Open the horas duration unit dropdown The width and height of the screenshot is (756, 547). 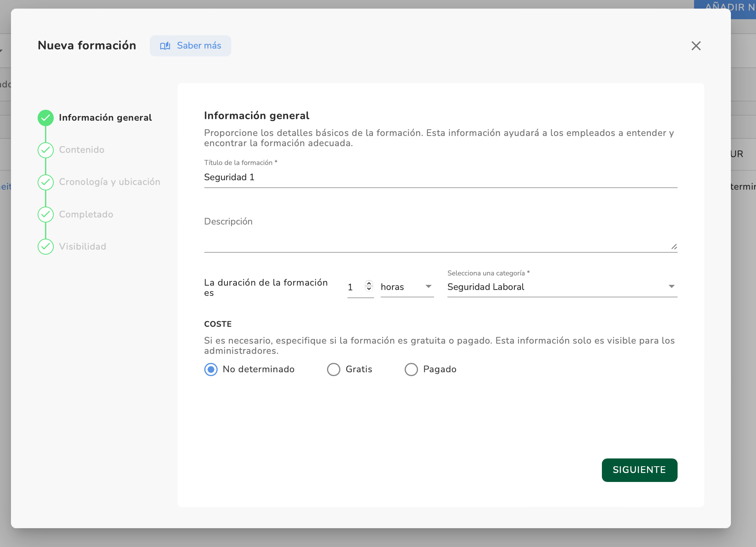pyautogui.click(x=407, y=287)
